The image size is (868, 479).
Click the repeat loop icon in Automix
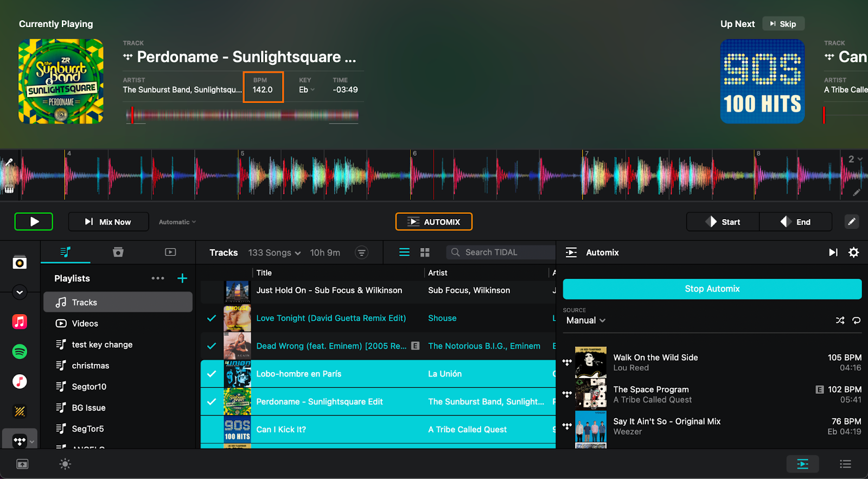(x=856, y=321)
